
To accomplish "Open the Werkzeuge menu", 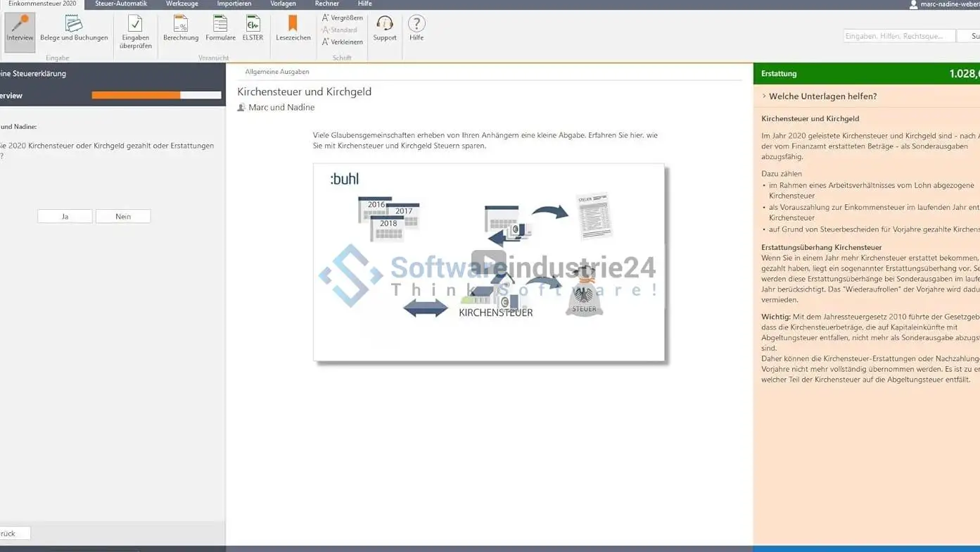I will (182, 4).
